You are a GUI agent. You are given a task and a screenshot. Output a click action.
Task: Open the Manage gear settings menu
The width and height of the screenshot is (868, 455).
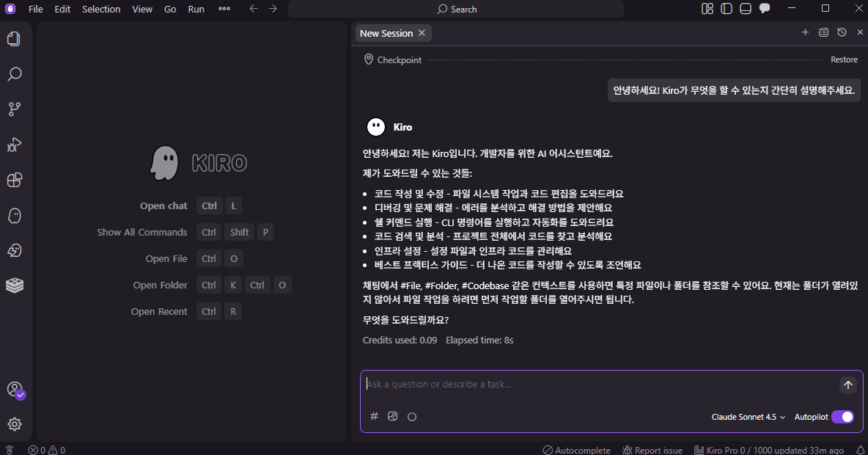tap(14, 424)
